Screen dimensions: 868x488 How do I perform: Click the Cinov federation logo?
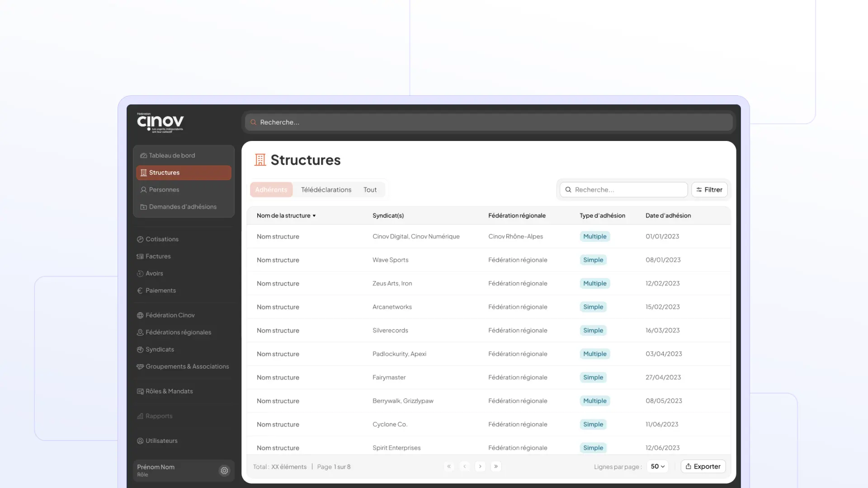(160, 122)
